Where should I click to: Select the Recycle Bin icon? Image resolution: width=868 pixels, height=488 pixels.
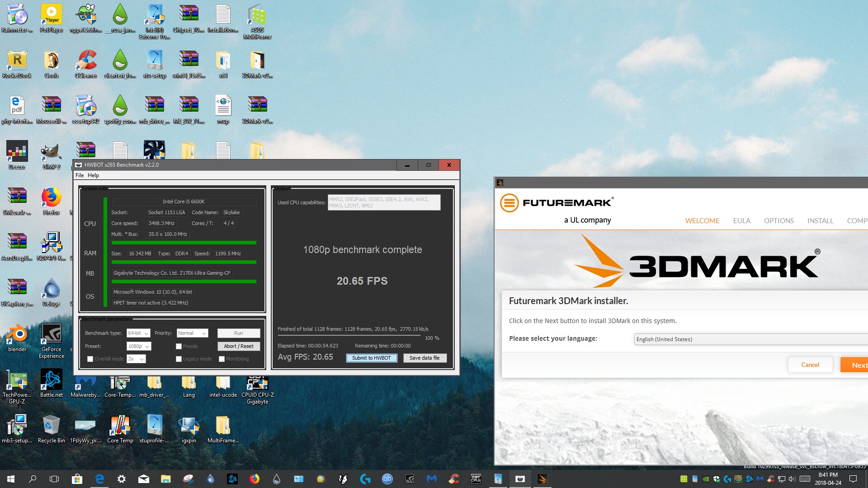coord(52,429)
